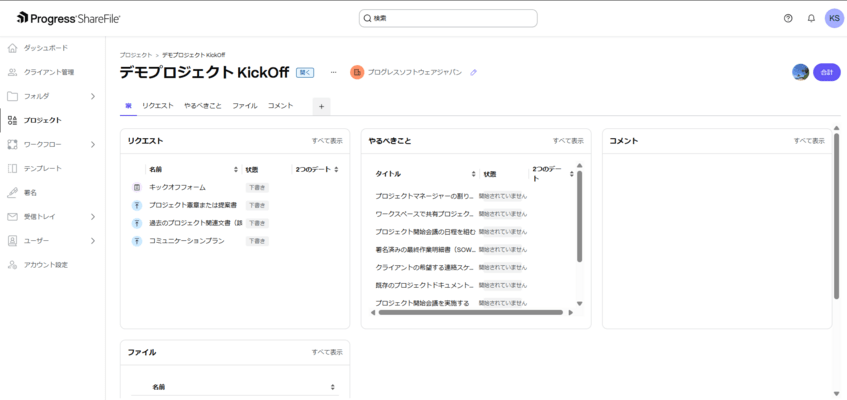
Task: Switch to the リクエスト tab
Action: [158, 106]
